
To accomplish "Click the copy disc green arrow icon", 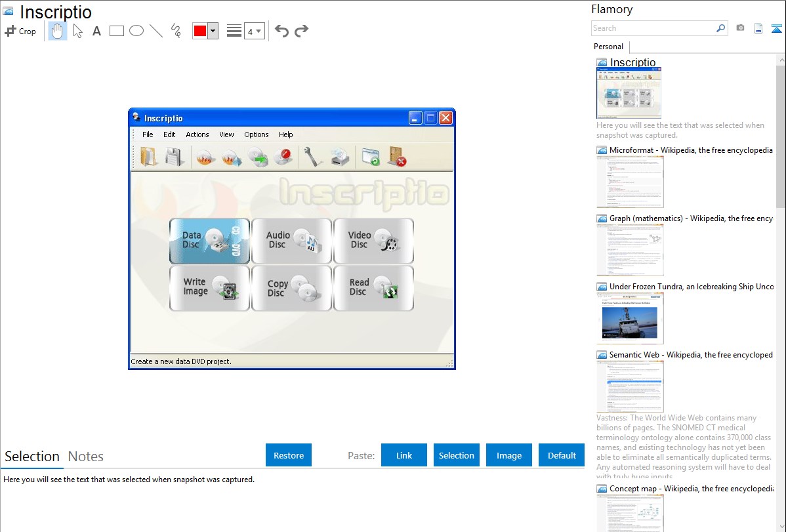I will click(259, 157).
